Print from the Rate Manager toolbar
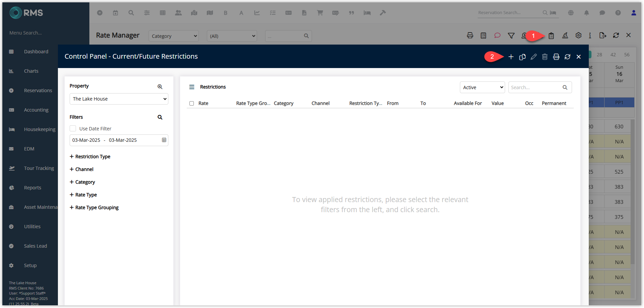 point(470,36)
